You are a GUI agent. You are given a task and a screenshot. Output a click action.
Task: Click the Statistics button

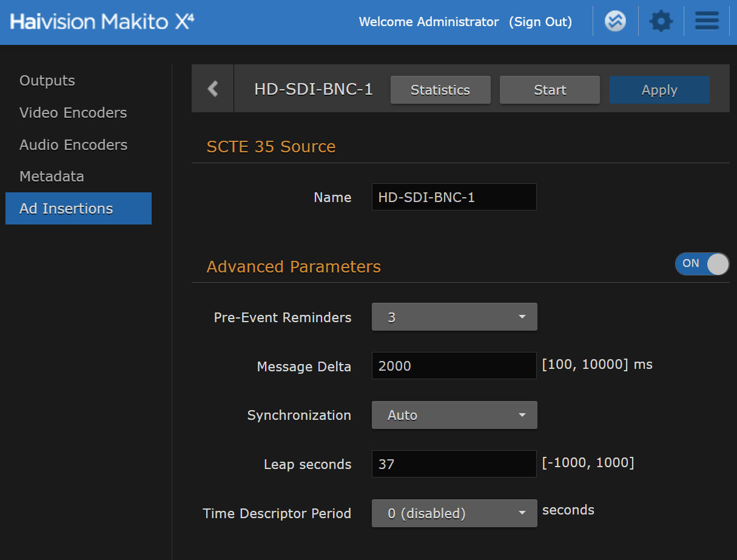coord(440,90)
